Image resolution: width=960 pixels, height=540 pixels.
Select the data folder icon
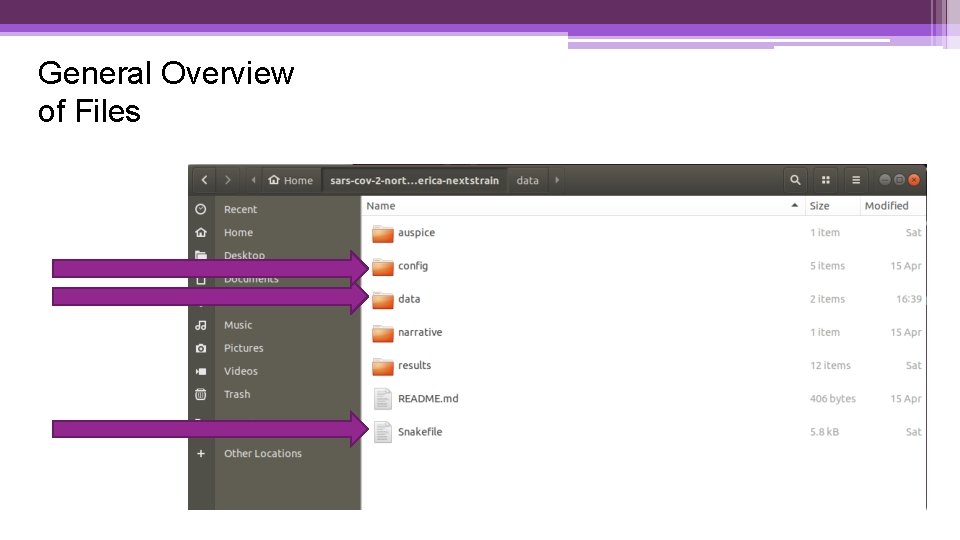click(383, 299)
